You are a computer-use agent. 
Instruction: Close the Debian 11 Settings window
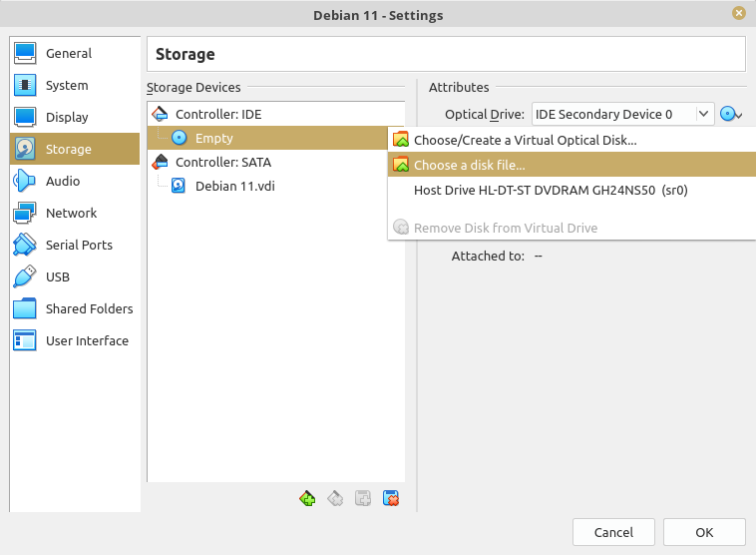739,13
